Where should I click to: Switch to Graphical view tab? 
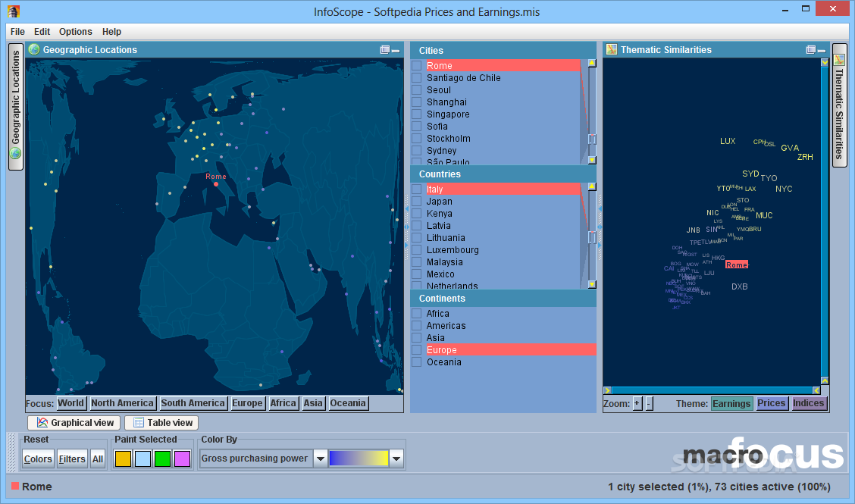[x=75, y=423]
